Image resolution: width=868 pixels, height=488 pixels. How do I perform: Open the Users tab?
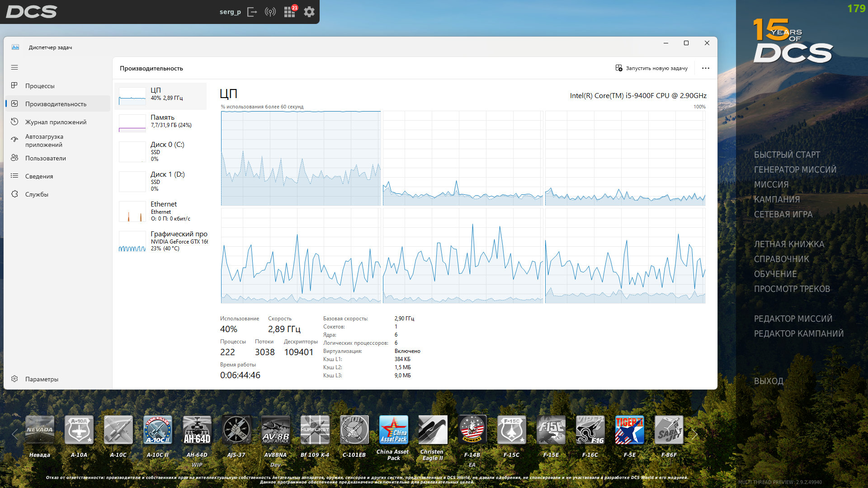coord(58,158)
